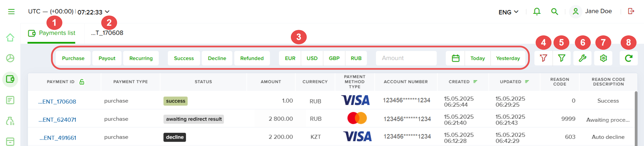Open the calendar date picker
Screen dimensions: 644x146
[x=455, y=58]
